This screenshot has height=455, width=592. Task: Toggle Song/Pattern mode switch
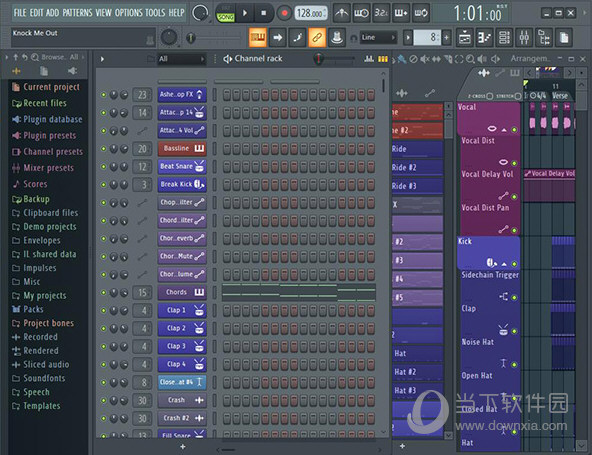pos(225,14)
